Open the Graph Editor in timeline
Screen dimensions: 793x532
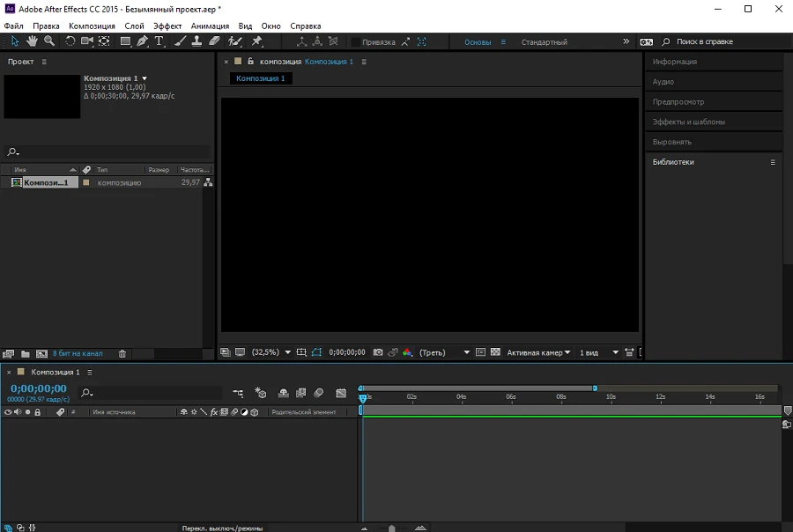341,393
